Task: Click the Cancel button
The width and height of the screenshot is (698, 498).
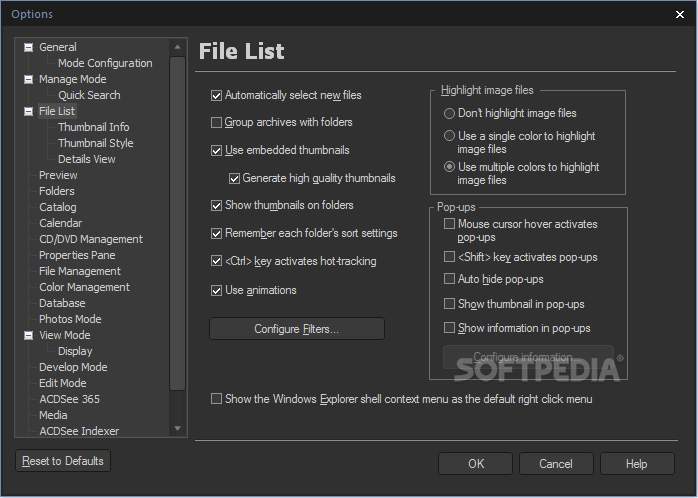Action: pyautogui.click(x=556, y=464)
